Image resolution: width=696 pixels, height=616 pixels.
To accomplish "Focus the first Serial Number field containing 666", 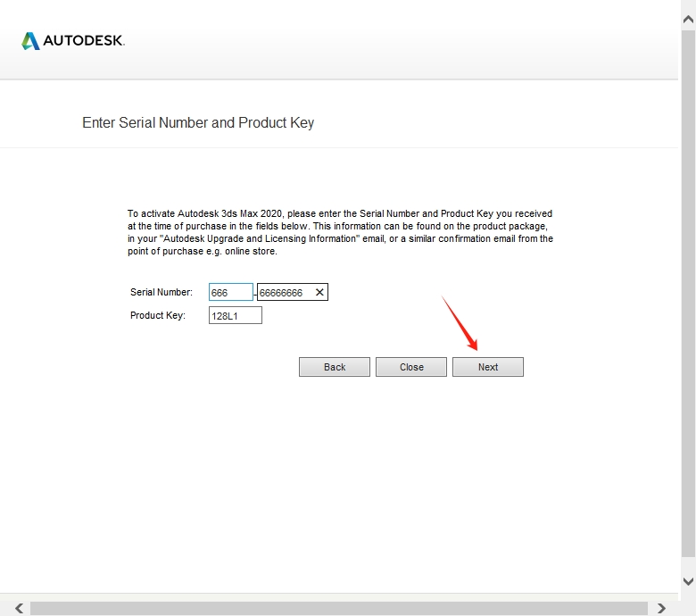I will tap(230, 292).
